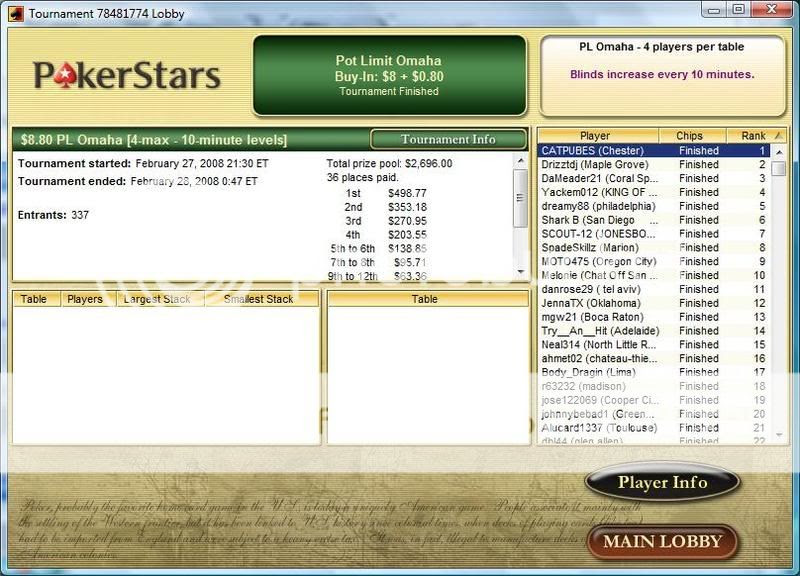
Task: Maximize the Tournament Lobby window
Action: coord(739,10)
